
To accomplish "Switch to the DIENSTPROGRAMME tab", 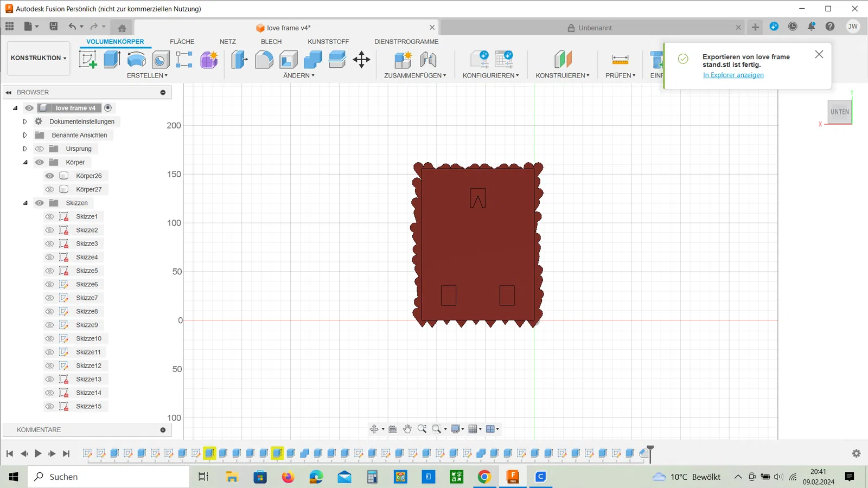I will tap(406, 42).
